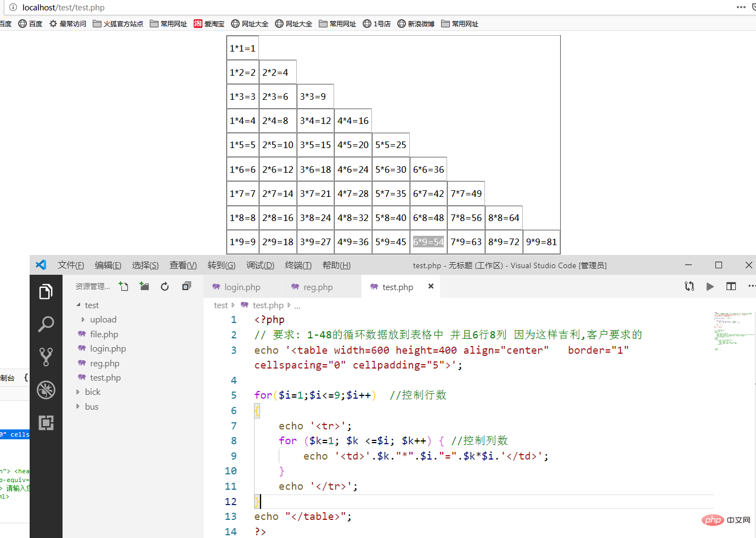Open the 火狐官方站点 bookmark folder

(118, 24)
